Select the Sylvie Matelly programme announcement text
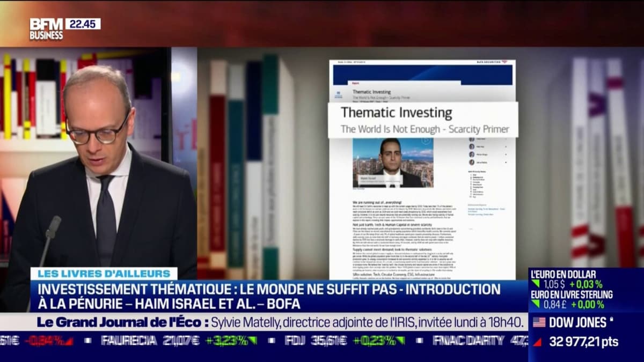Image resolution: width=644 pixels, height=362 pixels. click(x=366, y=322)
